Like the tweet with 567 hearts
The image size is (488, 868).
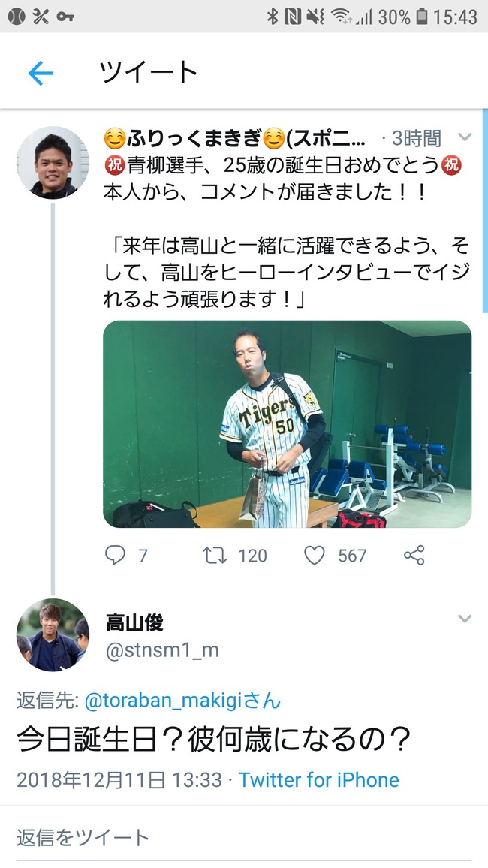point(315,555)
